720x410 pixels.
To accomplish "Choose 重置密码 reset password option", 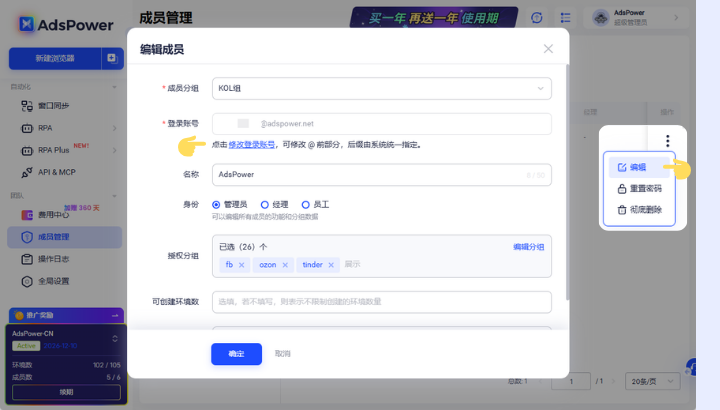I will [x=639, y=189].
